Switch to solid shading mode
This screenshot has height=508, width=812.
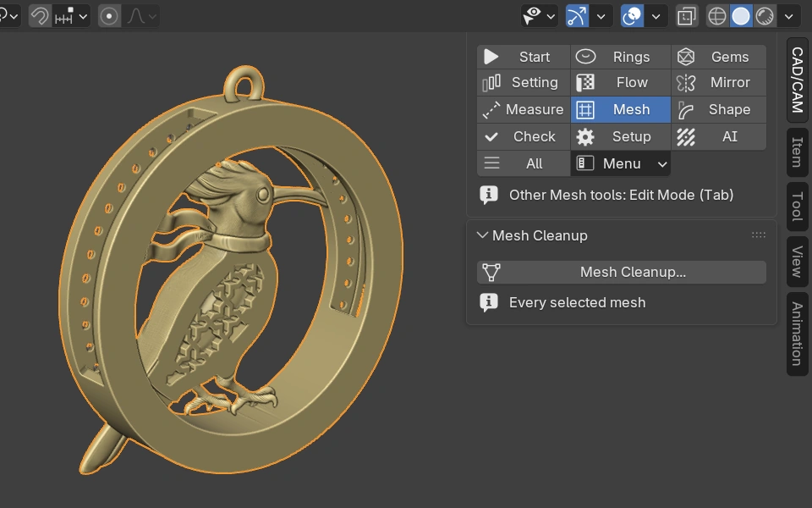(x=741, y=16)
